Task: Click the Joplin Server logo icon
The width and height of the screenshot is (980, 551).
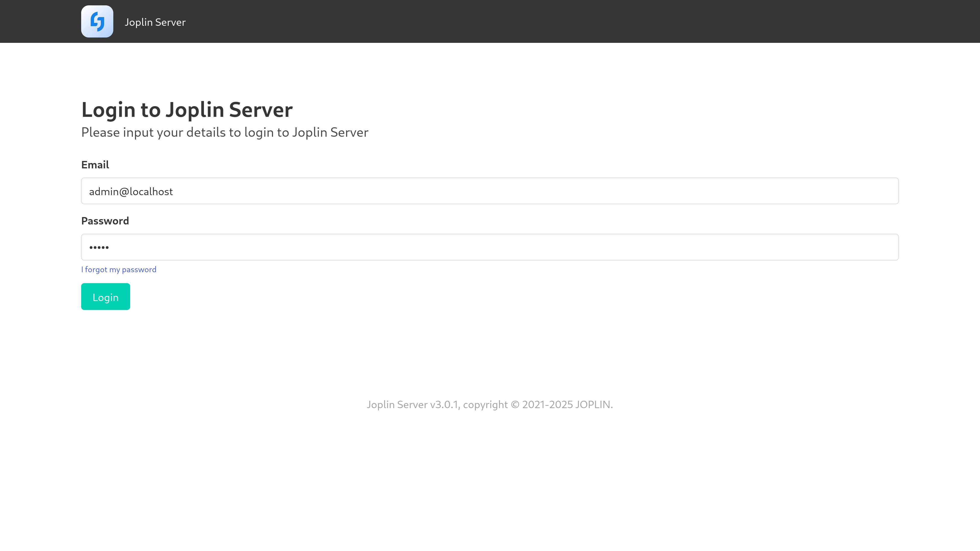Action: tap(97, 21)
